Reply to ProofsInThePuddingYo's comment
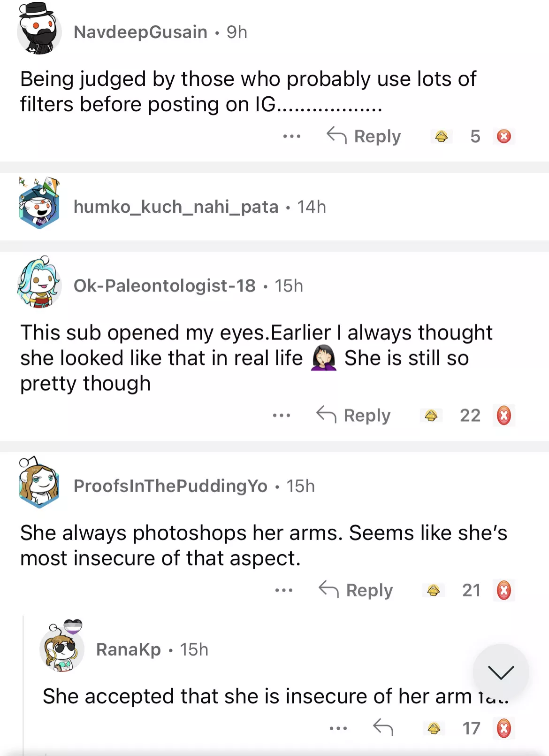This screenshot has width=549, height=756. click(356, 590)
